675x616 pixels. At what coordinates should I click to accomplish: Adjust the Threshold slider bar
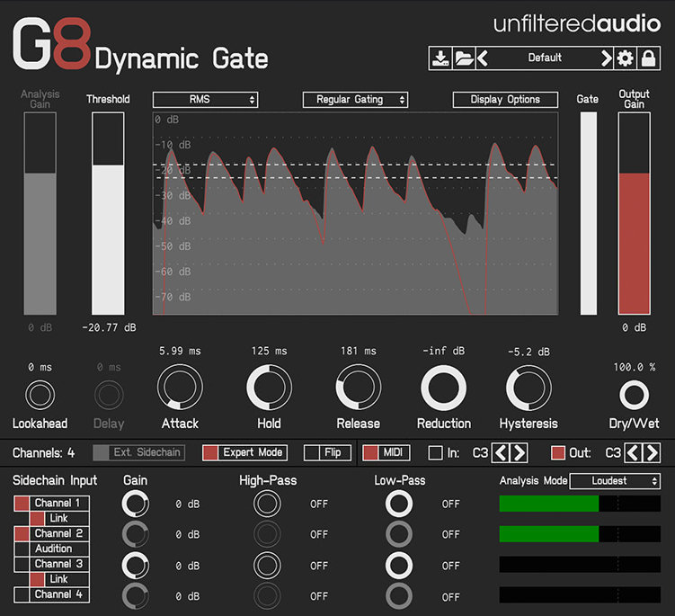pyautogui.click(x=108, y=214)
